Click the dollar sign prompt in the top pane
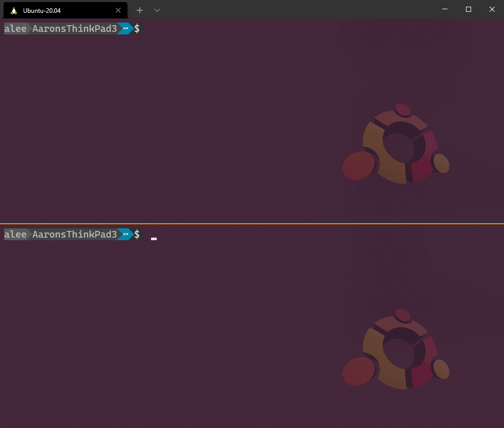Viewport: 504px width, 428px height. coord(137,29)
